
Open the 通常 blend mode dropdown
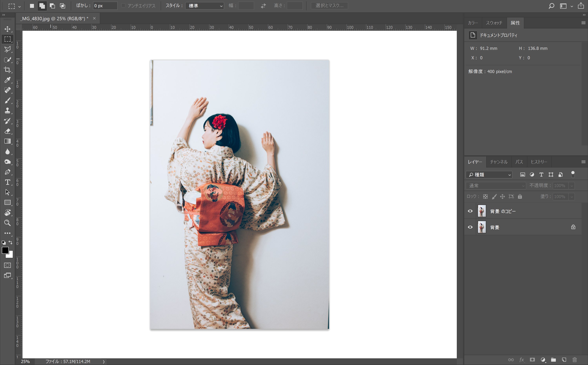click(x=496, y=186)
